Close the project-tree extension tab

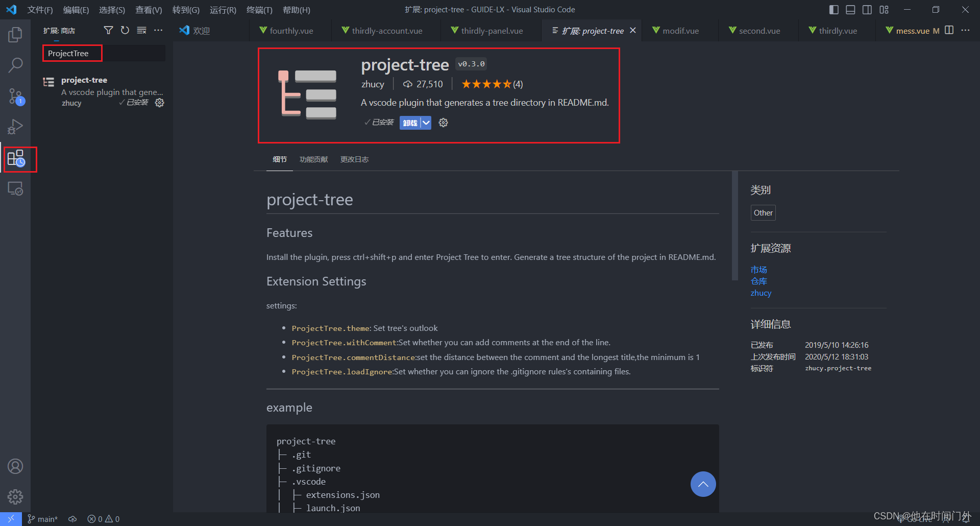[633, 31]
